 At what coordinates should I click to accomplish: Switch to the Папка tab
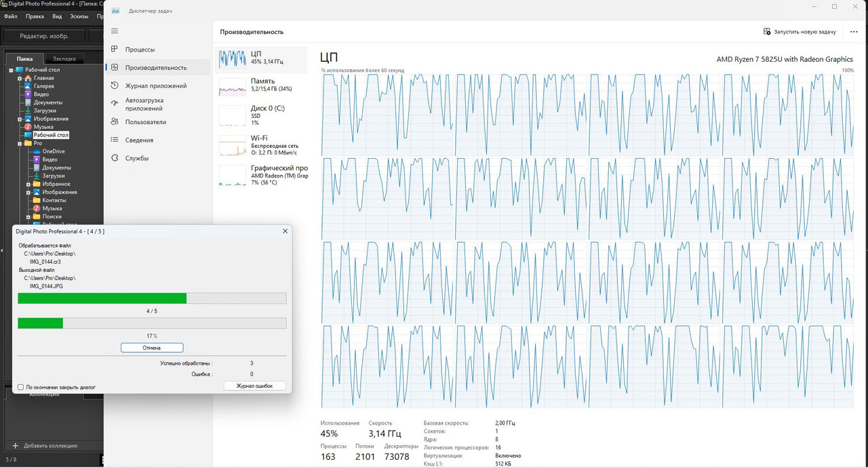tap(25, 58)
